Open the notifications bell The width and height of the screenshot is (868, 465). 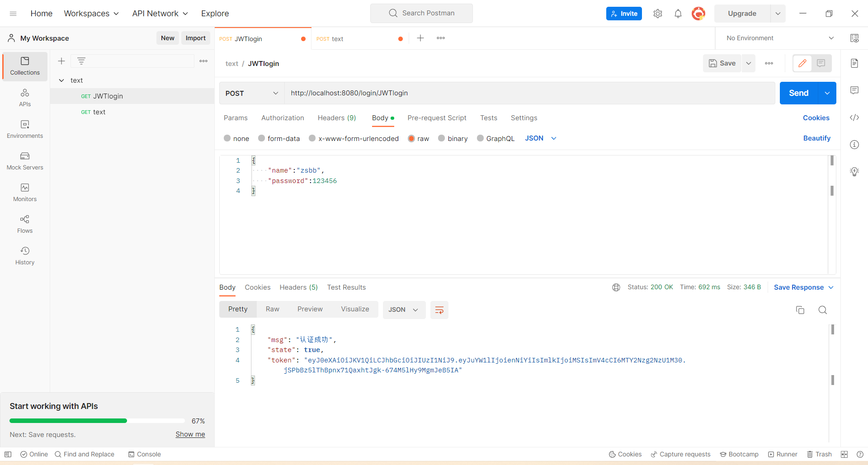click(x=678, y=14)
